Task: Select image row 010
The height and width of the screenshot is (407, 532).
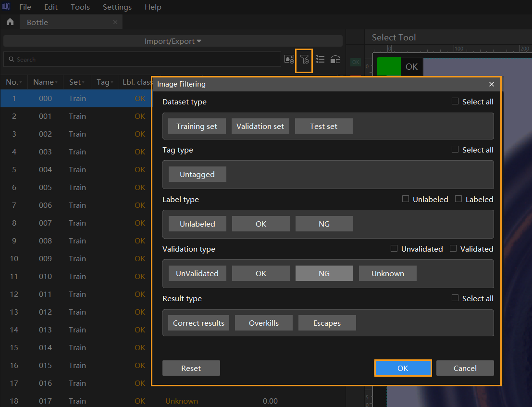Action: [76, 277]
